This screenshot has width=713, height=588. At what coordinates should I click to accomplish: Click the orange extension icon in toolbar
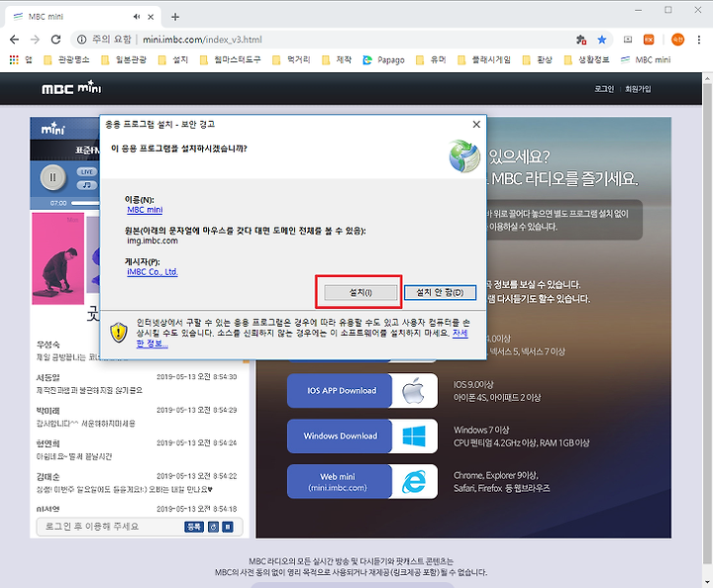pyautogui.click(x=649, y=40)
